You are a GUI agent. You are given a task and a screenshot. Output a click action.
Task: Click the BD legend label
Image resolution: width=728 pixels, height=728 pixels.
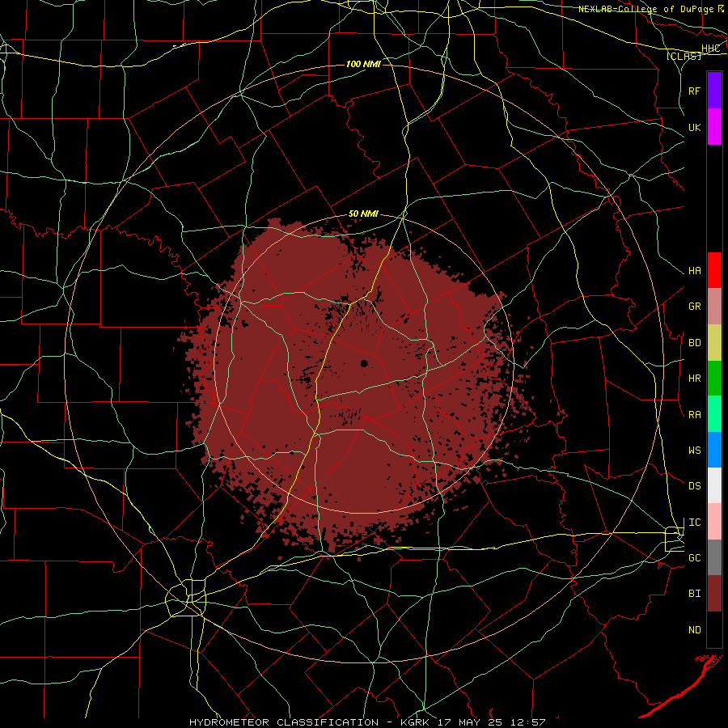click(x=694, y=343)
